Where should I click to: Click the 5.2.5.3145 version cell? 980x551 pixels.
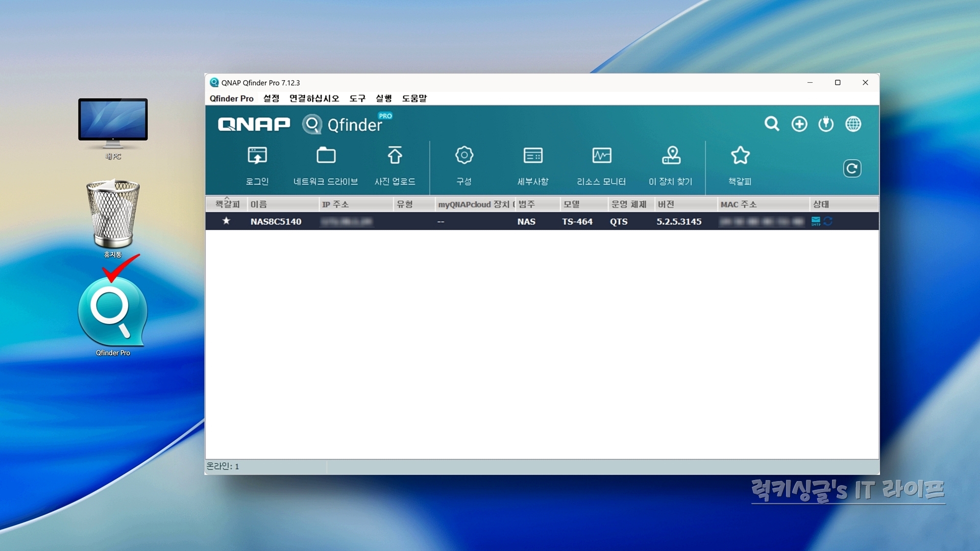pyautogui.click(x=679, y=221)
